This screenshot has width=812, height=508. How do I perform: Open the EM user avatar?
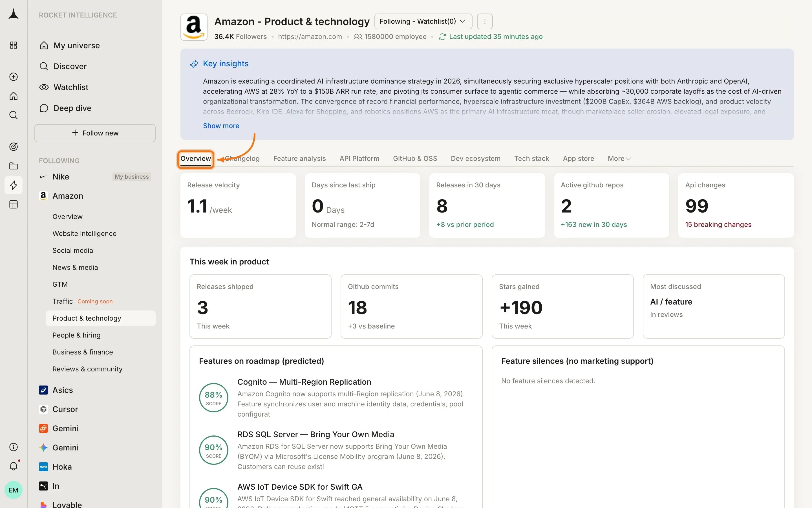tap(14, 490)
